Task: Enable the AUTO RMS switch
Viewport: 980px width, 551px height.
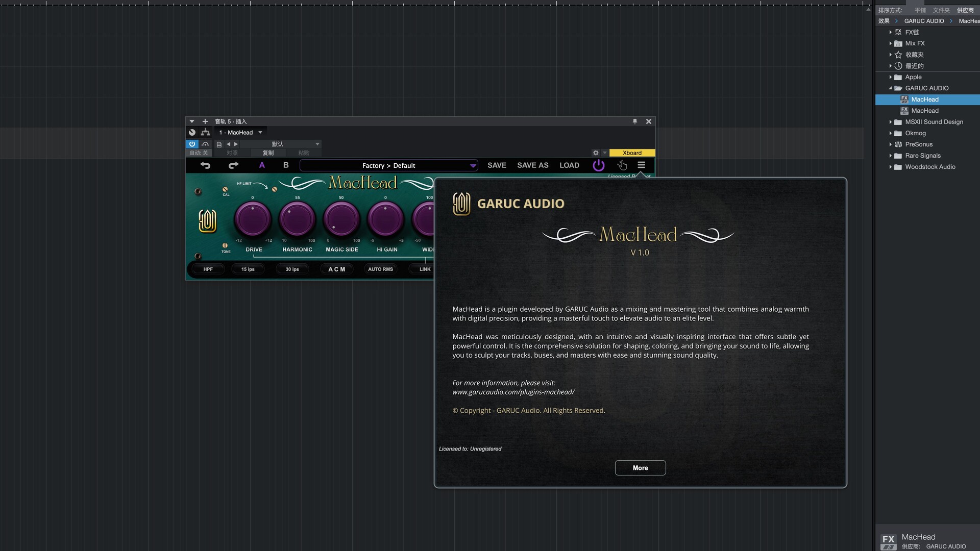Action: coord(380,269)
